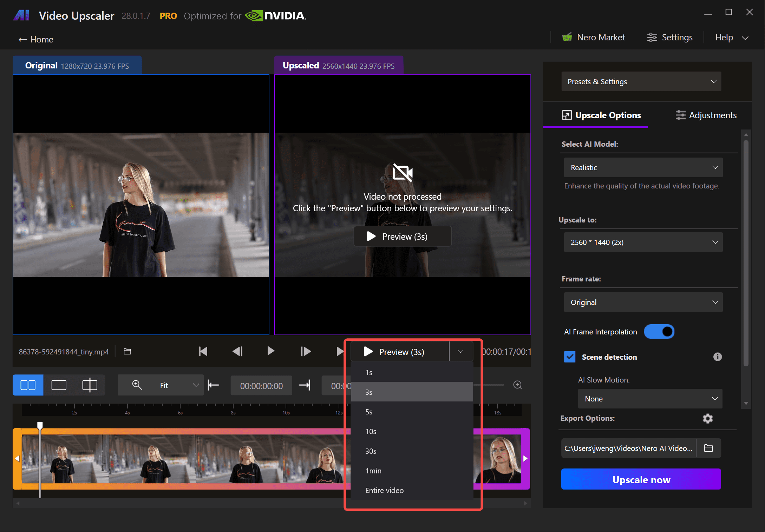This screenshot has height=532, width=765.
Task: Step back one frame
Action: pos(237,351)
